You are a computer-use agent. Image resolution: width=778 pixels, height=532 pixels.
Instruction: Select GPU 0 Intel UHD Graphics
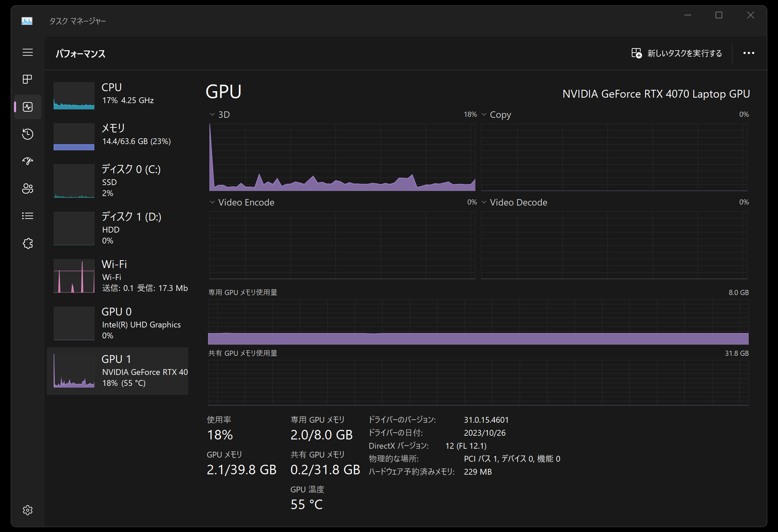pyautogui.click(x=118, y=323)
